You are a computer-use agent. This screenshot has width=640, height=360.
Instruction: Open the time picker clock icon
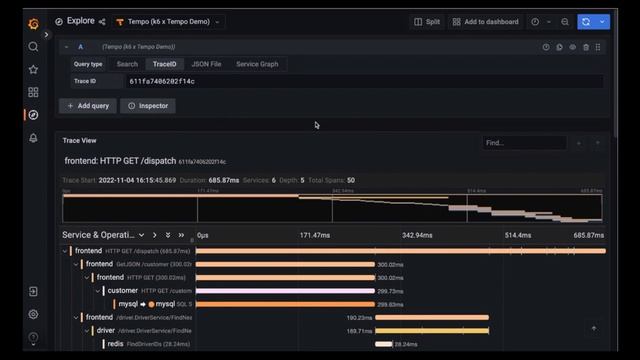(535, 22)
